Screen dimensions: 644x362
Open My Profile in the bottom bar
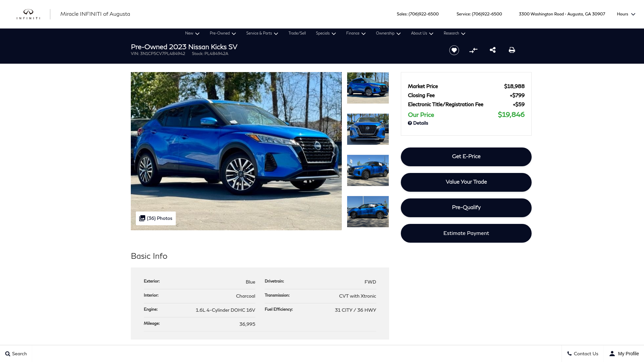tap(624, 354)
